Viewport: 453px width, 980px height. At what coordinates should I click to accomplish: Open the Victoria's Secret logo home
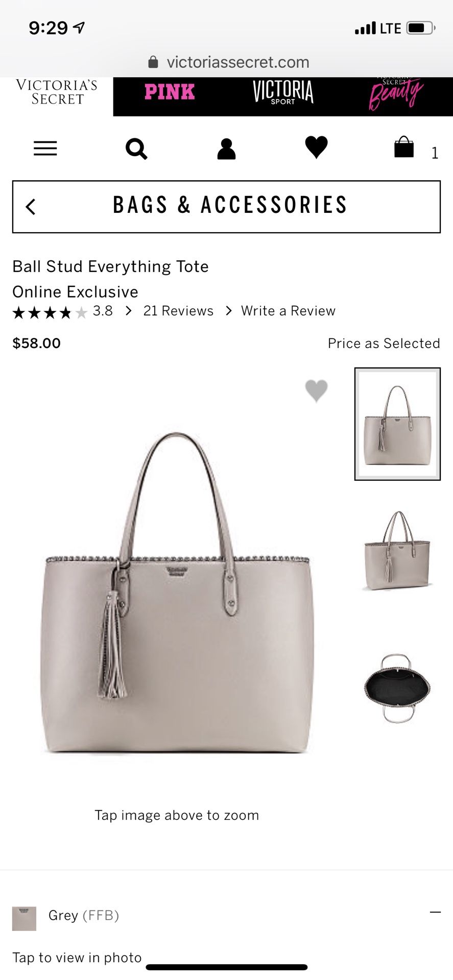pyautogui.click(x=57, y=92)
